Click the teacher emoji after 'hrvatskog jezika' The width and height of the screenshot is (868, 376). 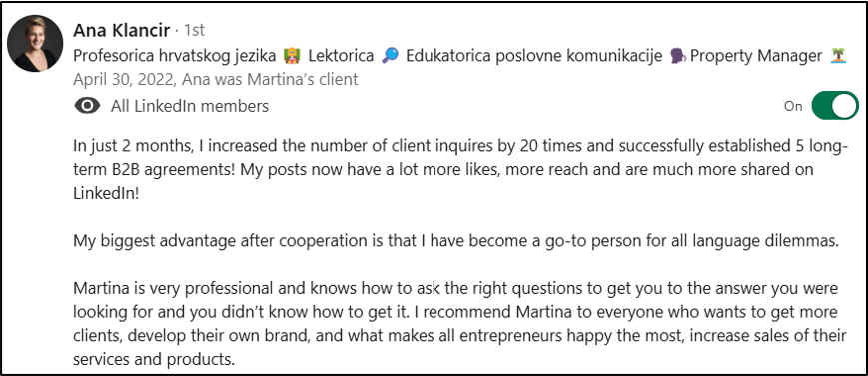tap(292, 55)
